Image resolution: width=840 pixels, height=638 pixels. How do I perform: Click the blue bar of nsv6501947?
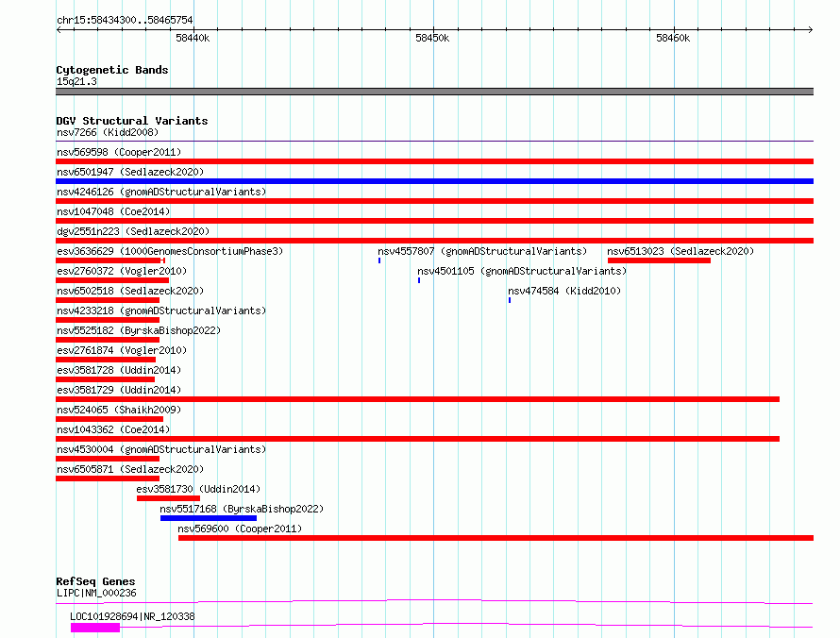coord(434,181)
